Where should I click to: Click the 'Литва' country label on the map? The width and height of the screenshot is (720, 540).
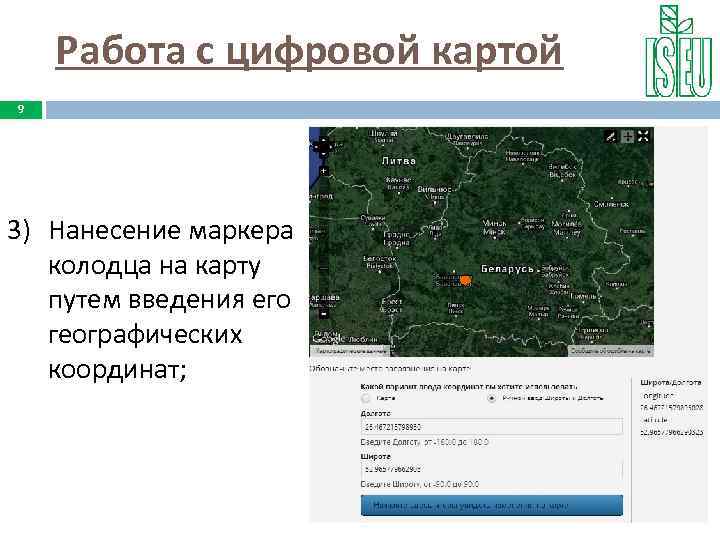point(399,161)
